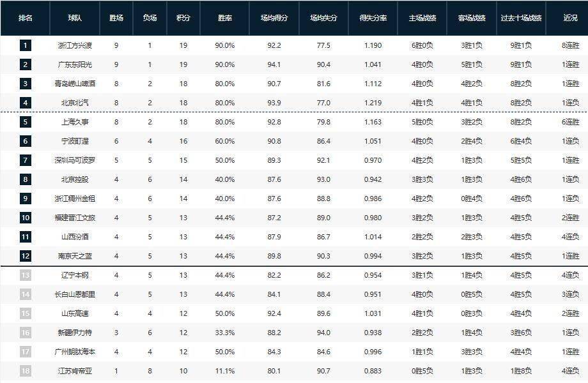Click the gray rank 16 badge
Image resolution: width=588 pixels, height=383 pixels.
point(25,333)
